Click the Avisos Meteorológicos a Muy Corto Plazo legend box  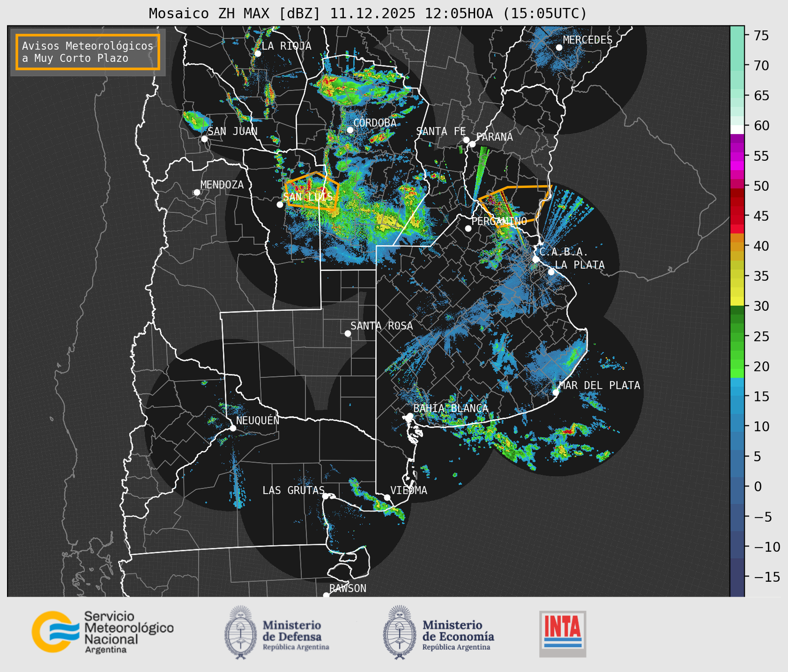tap(88, 52)
